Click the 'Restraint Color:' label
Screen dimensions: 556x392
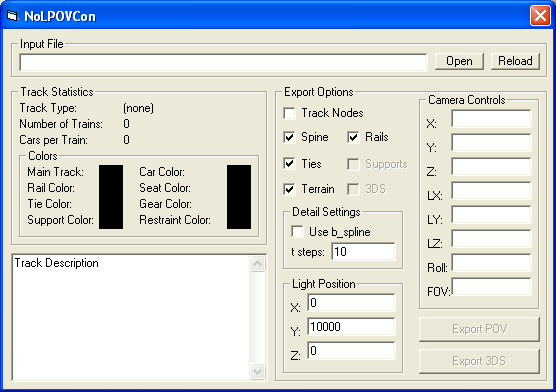[x=175, y=220]
